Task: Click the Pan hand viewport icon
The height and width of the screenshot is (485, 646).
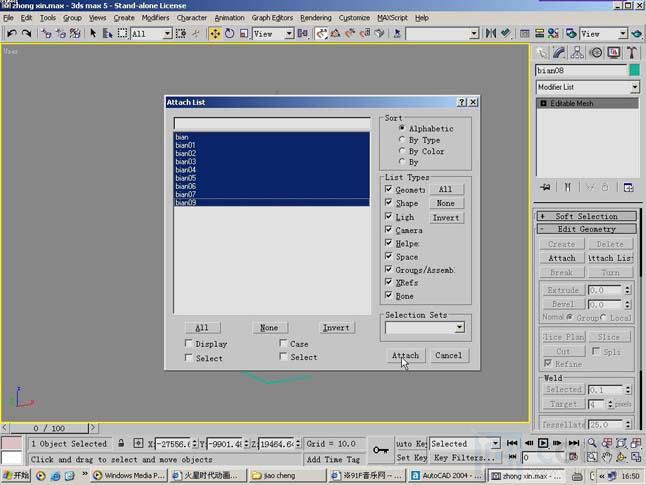Action: tap(606, 457)
